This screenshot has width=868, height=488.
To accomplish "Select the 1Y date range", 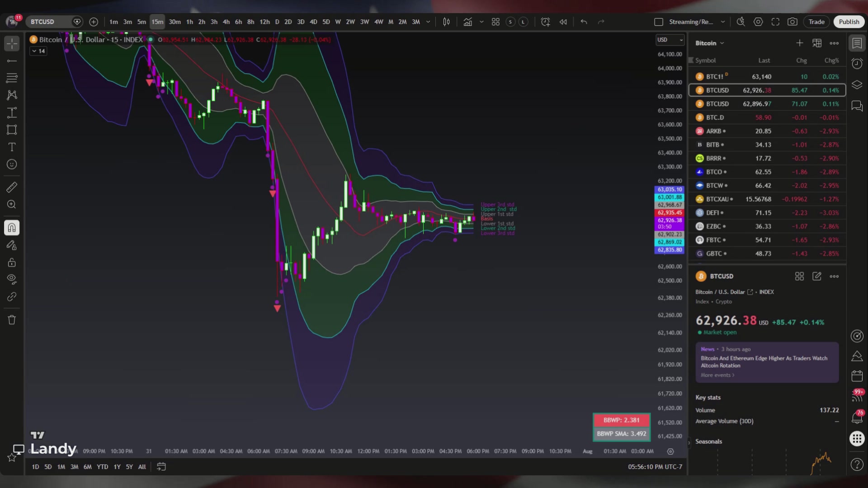I will click(117, 467).
